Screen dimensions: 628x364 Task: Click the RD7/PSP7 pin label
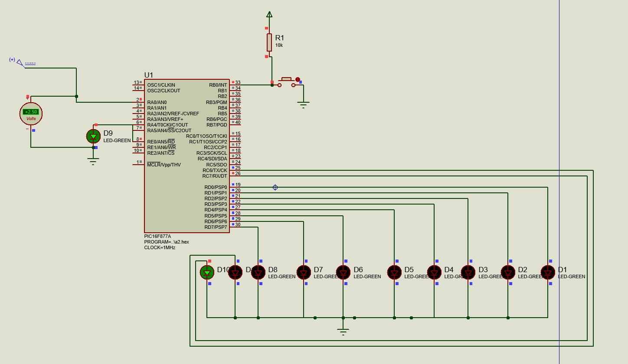tap(216, 227)
